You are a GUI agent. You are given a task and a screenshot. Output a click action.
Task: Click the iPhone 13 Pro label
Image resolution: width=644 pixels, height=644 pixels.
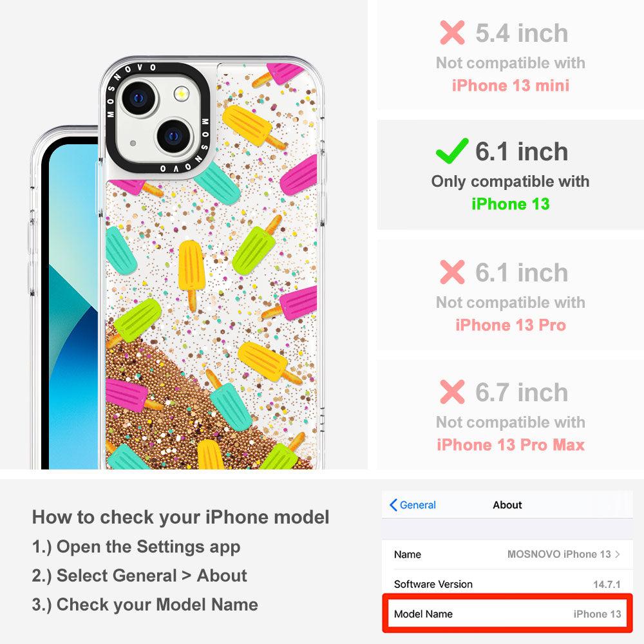click(511, 325)
